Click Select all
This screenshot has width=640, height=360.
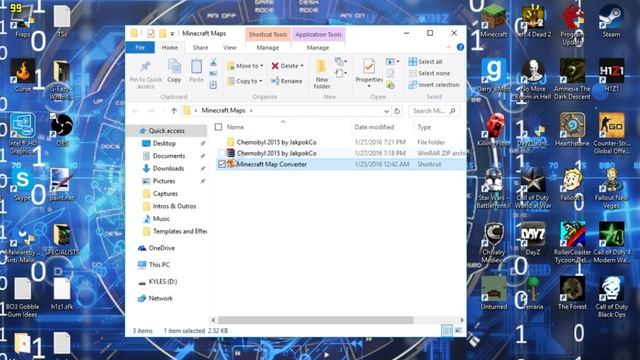pos(425,62)
